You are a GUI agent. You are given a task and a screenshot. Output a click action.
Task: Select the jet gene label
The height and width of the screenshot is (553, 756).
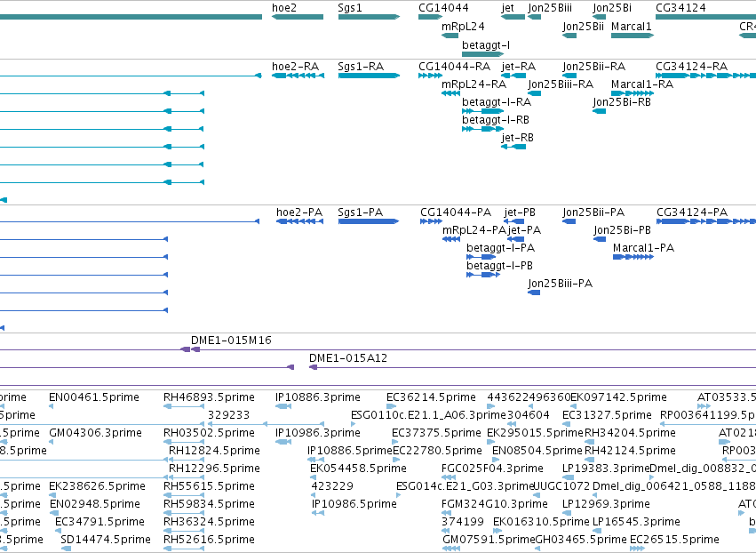(507, 8)
